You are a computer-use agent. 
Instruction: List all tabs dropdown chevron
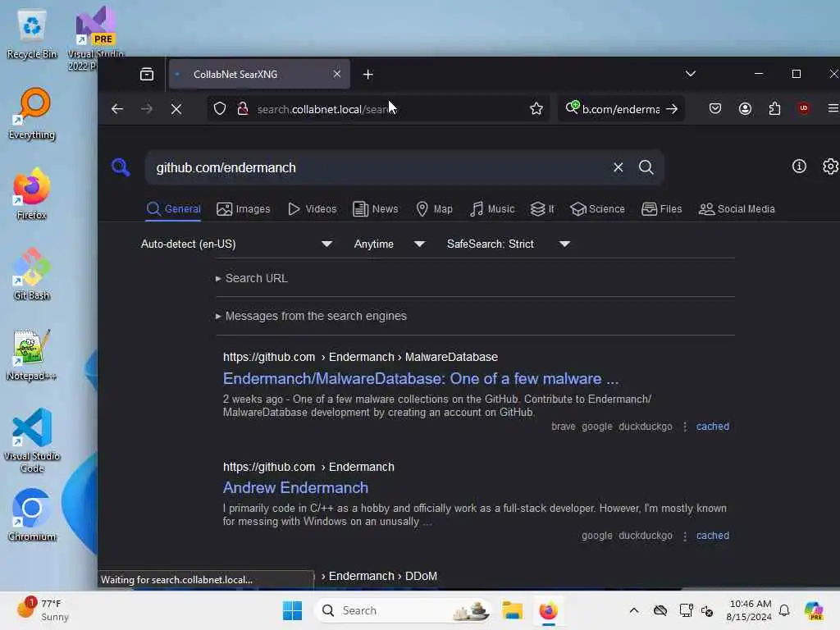691,74
